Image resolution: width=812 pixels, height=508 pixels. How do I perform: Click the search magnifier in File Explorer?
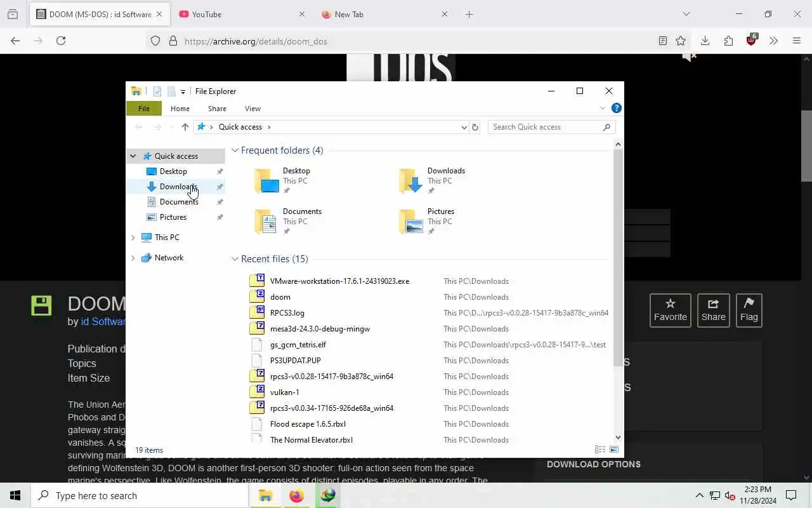tap(606, 127)
